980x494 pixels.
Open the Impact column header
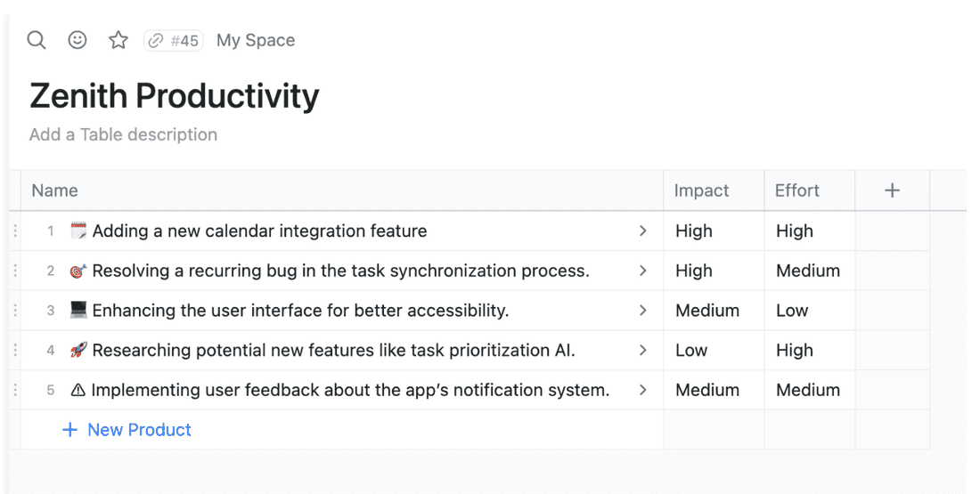tap(701, 190)
